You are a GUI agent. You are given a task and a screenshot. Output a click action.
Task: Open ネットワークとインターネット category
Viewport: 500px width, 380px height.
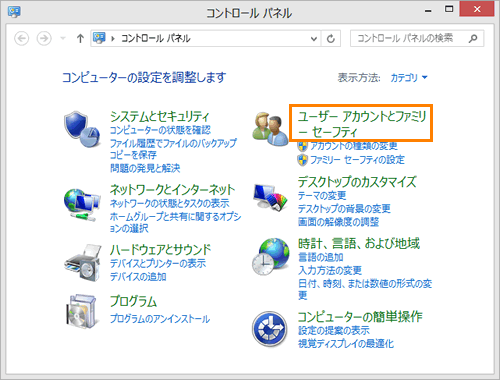point(173,190)
